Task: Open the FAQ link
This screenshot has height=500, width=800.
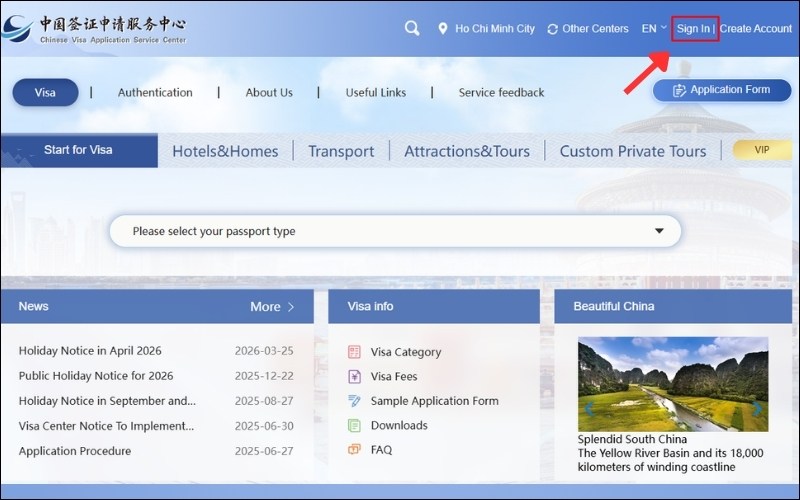Action: tap(382, 450)
